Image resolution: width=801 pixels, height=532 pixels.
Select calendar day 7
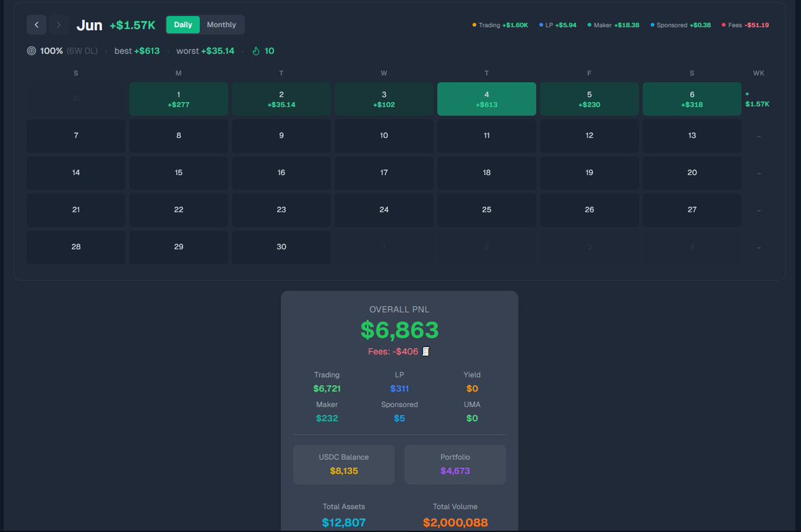point(76,136)
